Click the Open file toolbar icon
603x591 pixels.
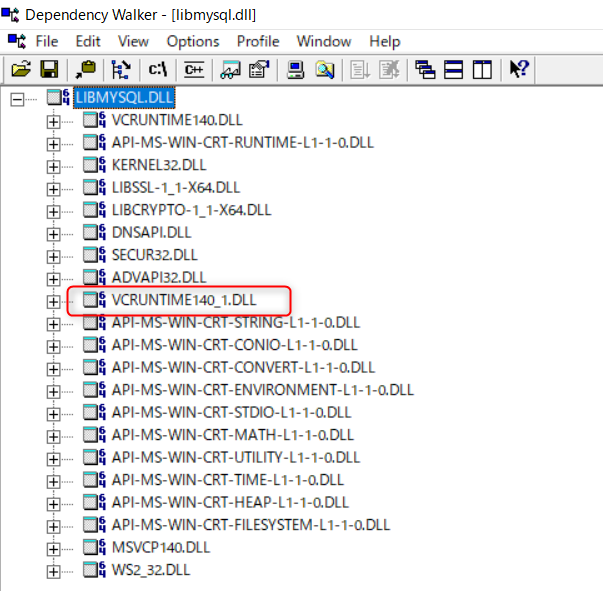[21, 70]
